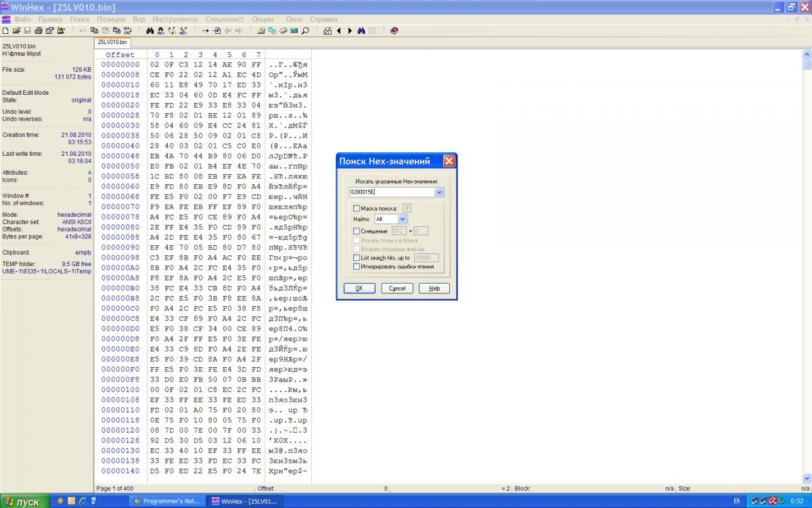Click the Find Hex Values toolbar icon
Viewport: 812px width, 508px height.
click(161, 30)
